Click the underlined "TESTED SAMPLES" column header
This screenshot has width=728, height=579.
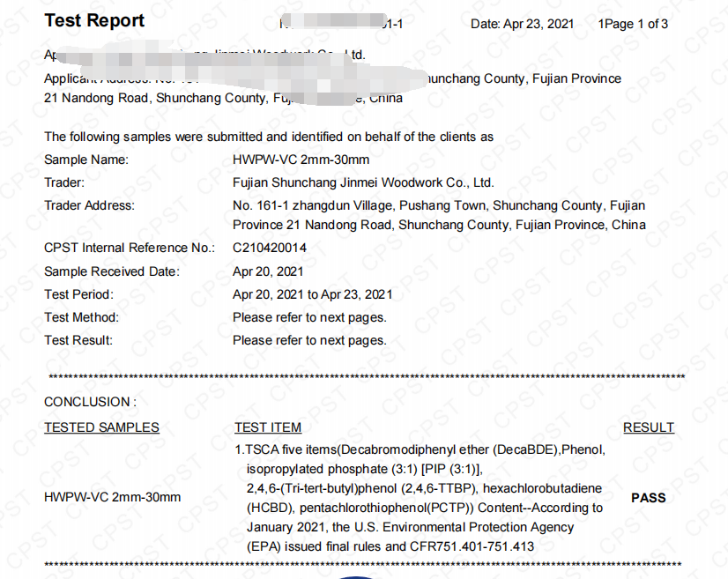(101, 427)
